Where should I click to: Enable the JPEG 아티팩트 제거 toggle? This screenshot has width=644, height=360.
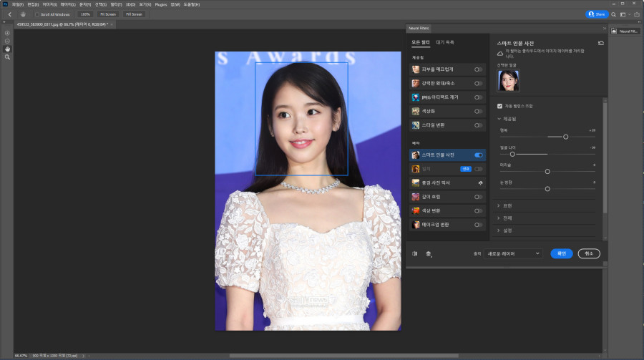tap(479, 97)
